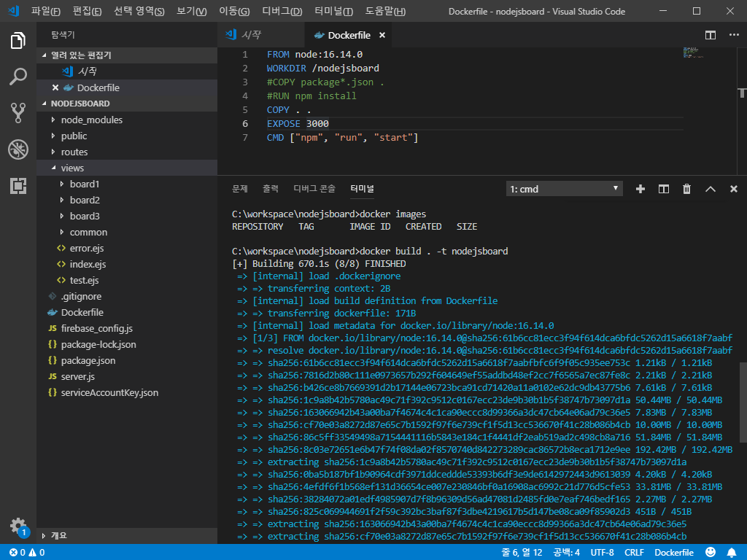
Task: Open package.json file
Action: pos(127,360)
